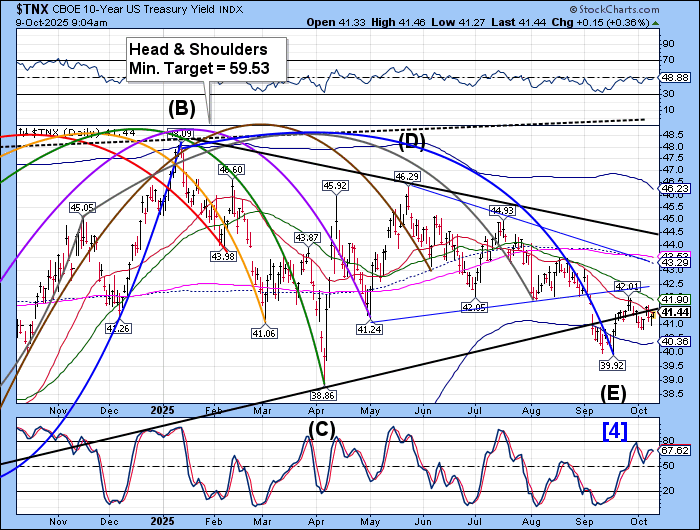Click the 46.23 value tag on right axis

coord(671,187)
